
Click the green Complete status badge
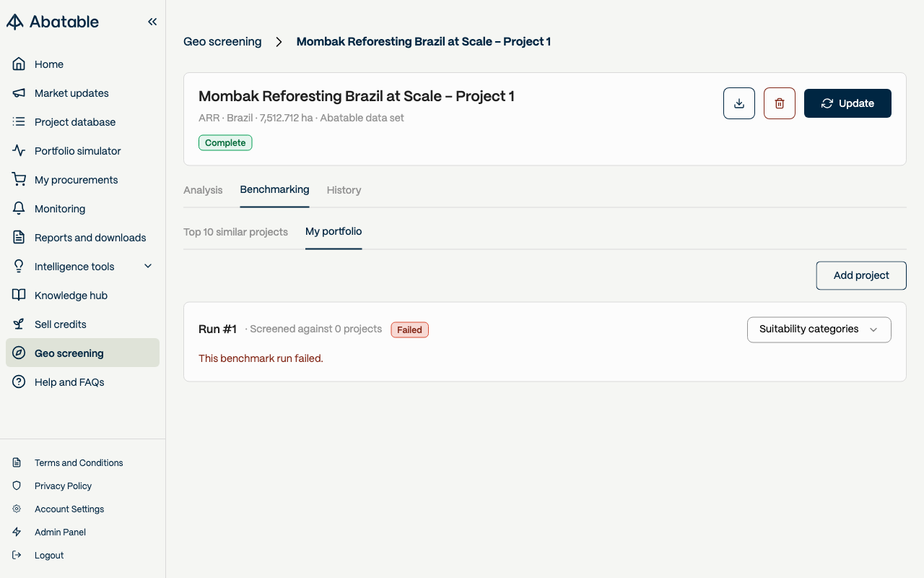[x=225, y=143]
